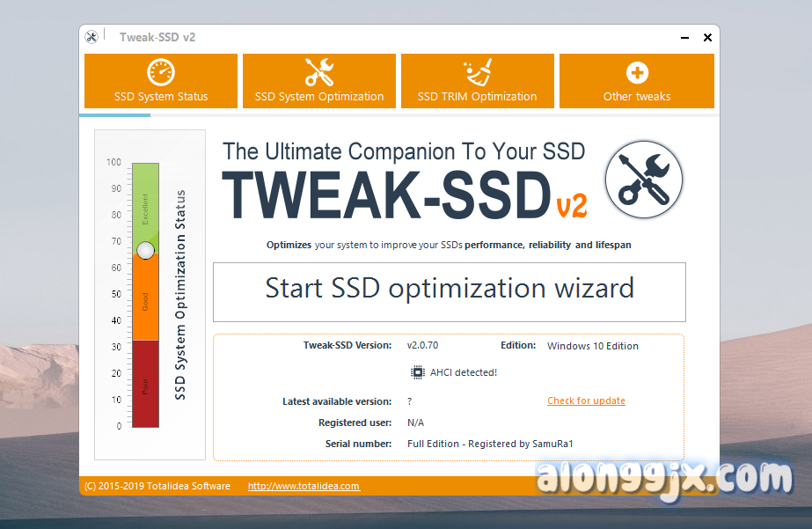Click the gauge icon for SSD System Status
Viewport: 812px width, 529px height.
[161, 72]
